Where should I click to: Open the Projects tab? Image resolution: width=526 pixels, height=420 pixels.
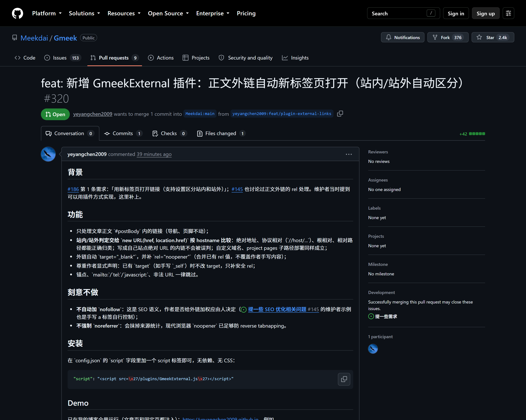point(196,58)
